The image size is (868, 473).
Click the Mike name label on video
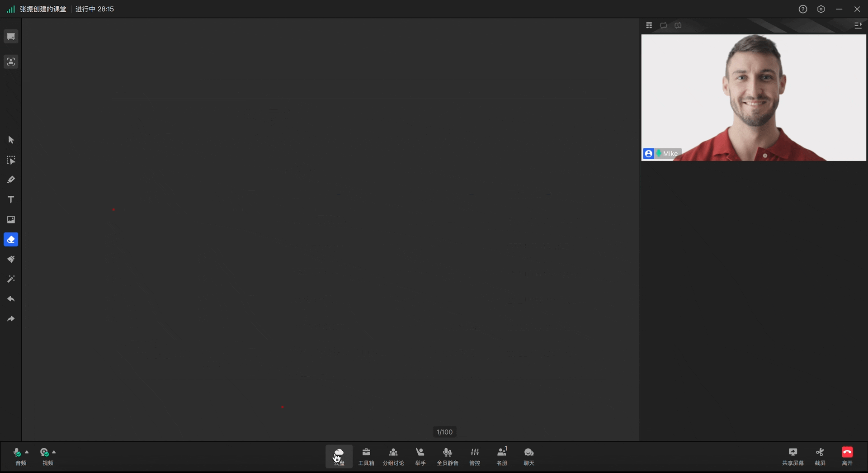[x=670, y=154]
